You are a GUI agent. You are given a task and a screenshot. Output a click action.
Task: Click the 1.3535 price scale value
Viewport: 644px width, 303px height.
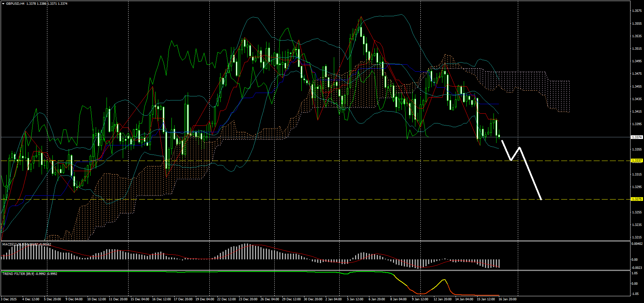(637, 36)
